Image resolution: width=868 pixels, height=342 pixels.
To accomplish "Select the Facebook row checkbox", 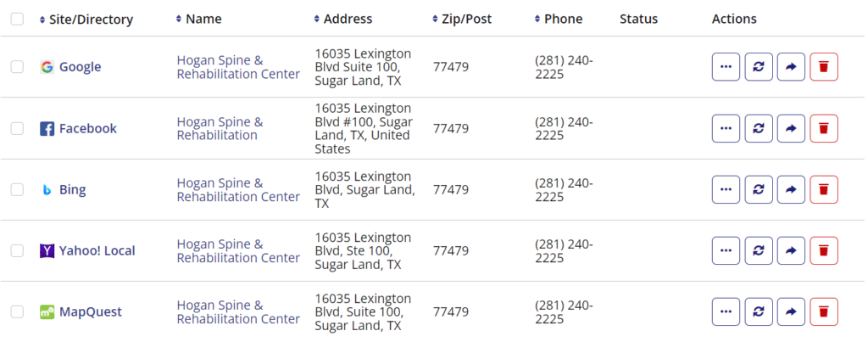I will click(x=17, y=129).
